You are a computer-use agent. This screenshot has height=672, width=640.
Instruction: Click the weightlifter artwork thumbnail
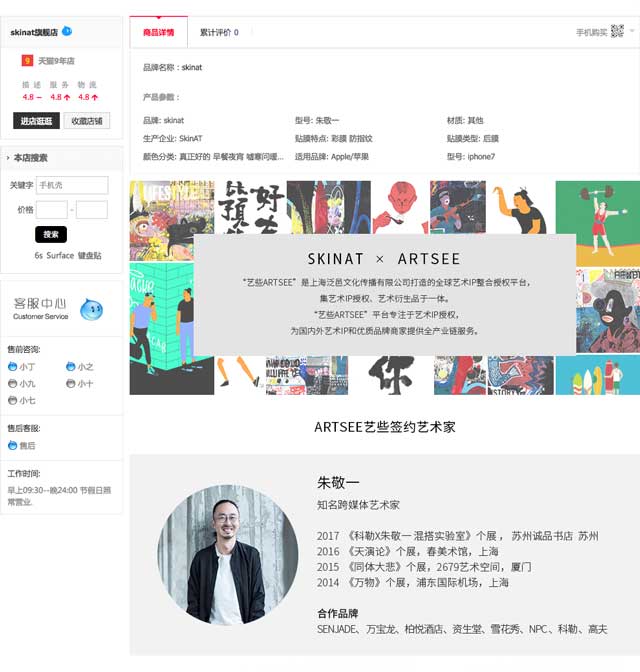pyautogui.click(x=598, y=223)
